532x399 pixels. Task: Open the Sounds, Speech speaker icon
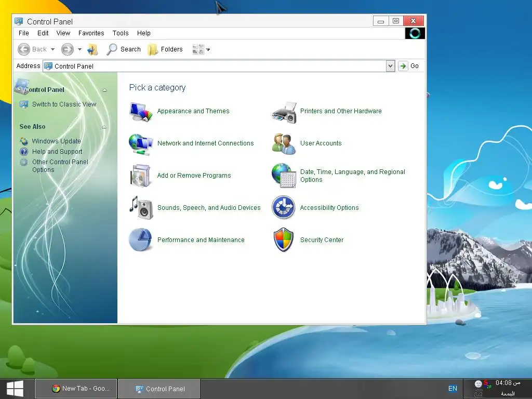pos(141,208)
